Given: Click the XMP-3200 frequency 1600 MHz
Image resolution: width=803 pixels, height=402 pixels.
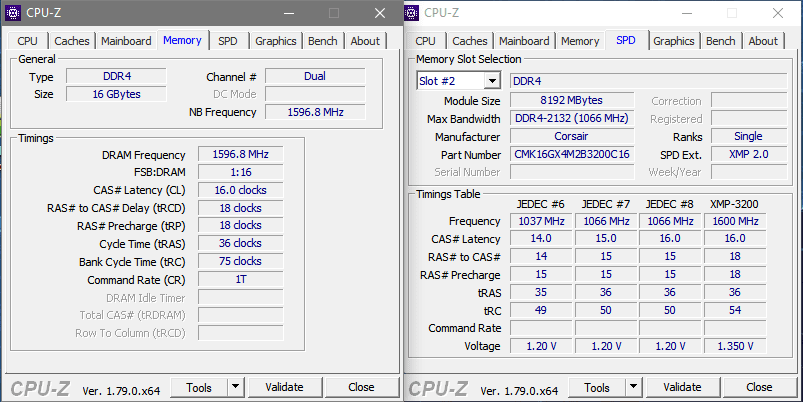Looking at the screenshot, I should point(735,221).
